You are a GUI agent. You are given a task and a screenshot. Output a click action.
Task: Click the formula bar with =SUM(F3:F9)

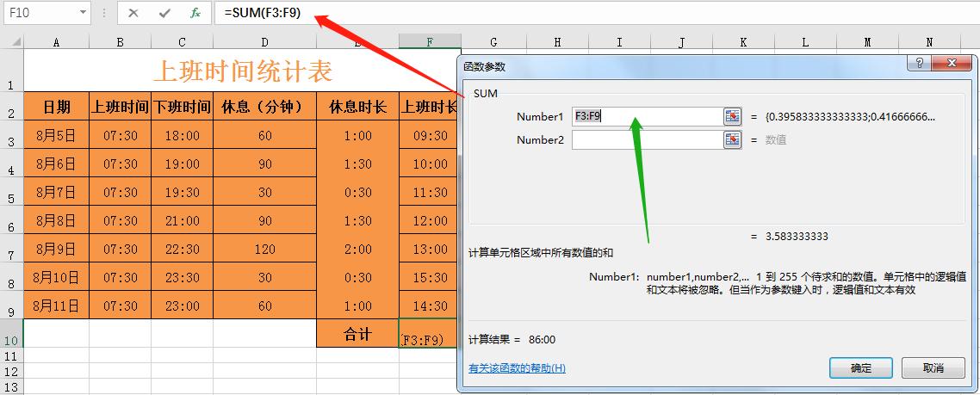[x=597, y=13]
